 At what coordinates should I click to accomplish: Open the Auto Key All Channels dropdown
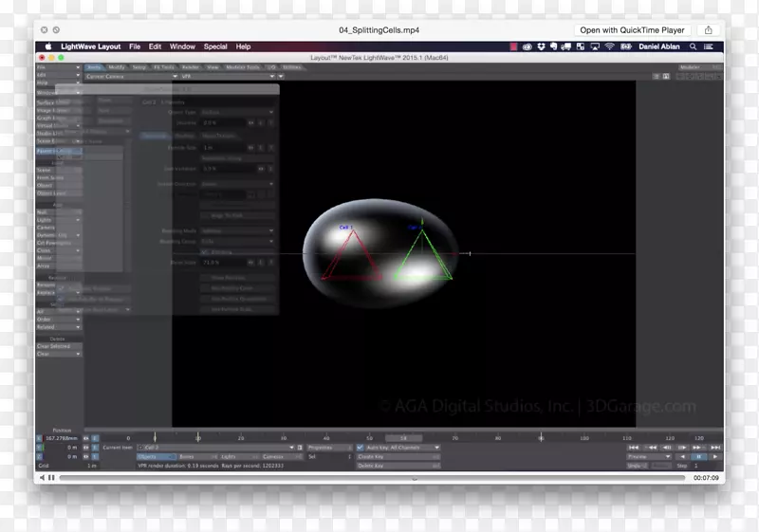point(402,448)
